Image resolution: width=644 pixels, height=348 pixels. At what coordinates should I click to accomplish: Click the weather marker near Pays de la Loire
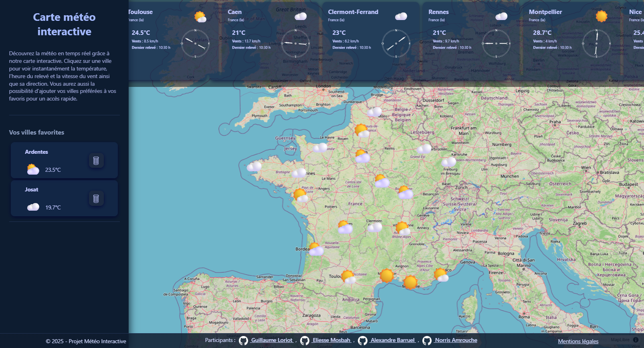300,195
